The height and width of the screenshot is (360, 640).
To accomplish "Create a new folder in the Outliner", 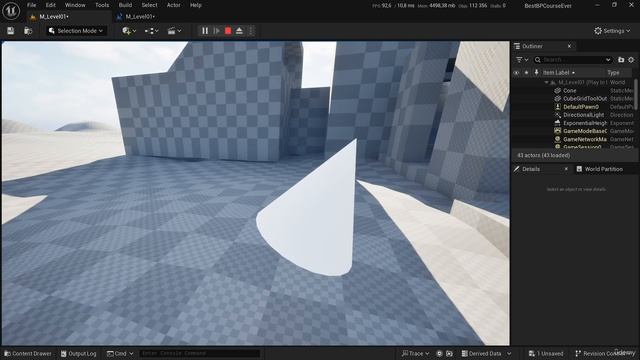I will coord(621,60).
